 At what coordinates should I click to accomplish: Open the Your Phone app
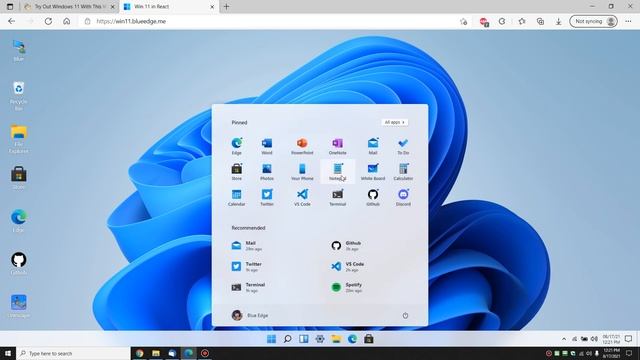point(302,172)
